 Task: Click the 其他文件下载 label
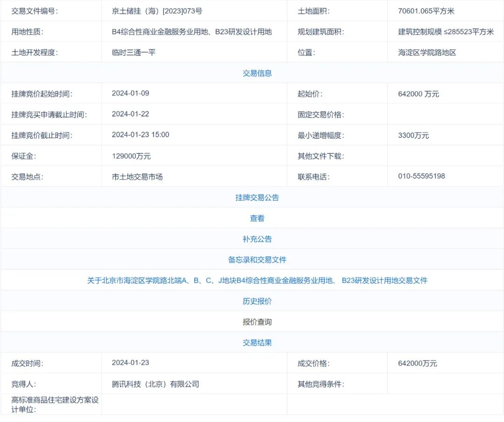pyautogui.click(x=321, y=156)
